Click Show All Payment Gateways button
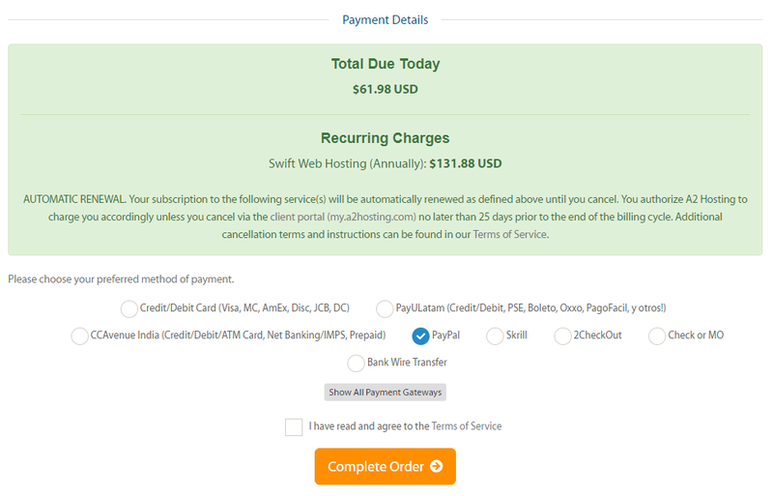The width and height of the screenshot is (773, 496). click(385, 392)
